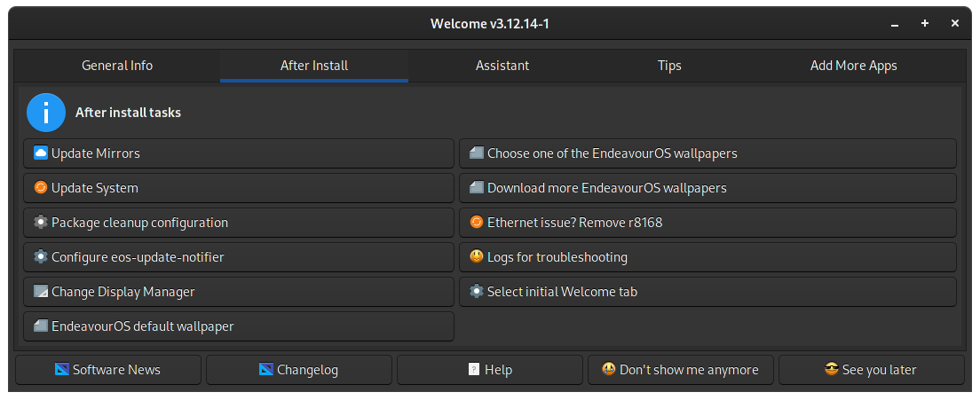Click the folder icon beside Choose one of the EndeavourOS wallpapers
980x400 pixels.
click(477, 153)
